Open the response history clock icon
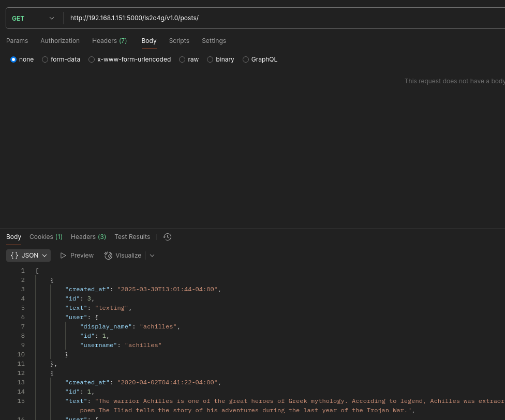Screen dimensions: 505x420 pos(167,237)
